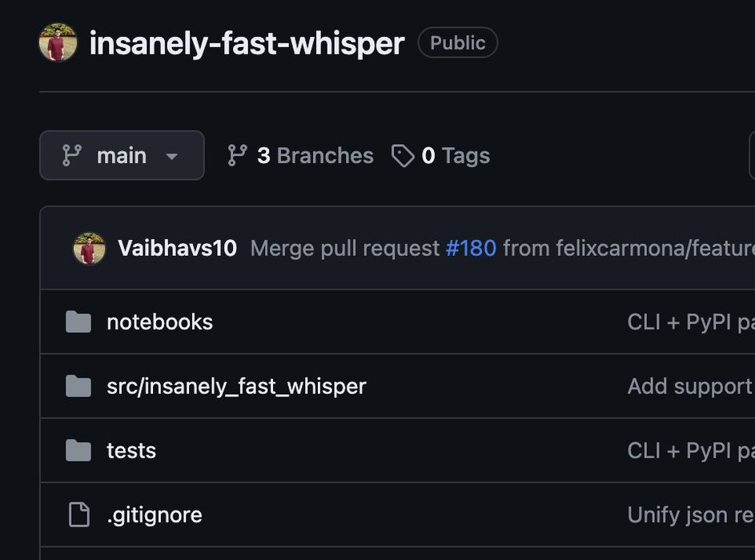This screenshot has width=755, height=560.
Task: Click the .gitignore file icon
Action: coord(78,514)
